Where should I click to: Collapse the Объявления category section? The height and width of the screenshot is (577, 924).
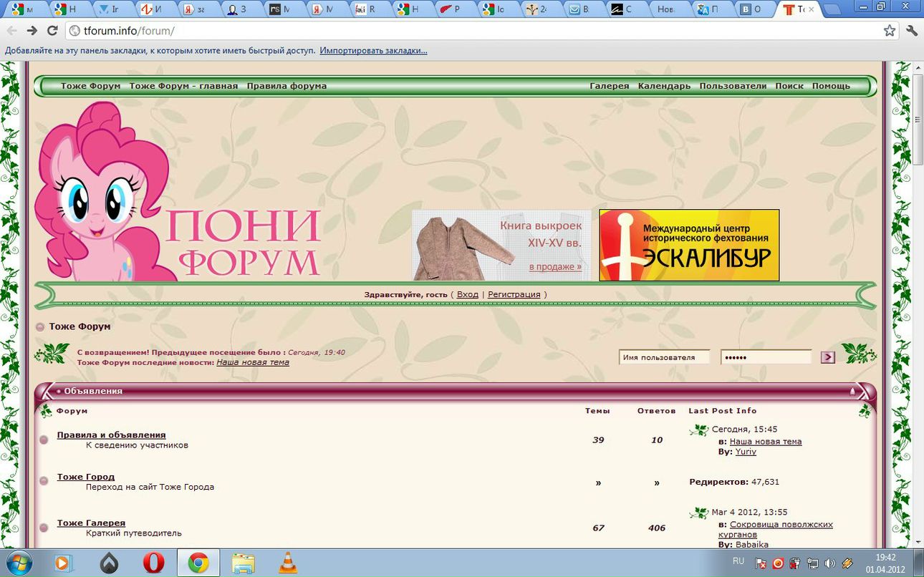pos(852,391)
